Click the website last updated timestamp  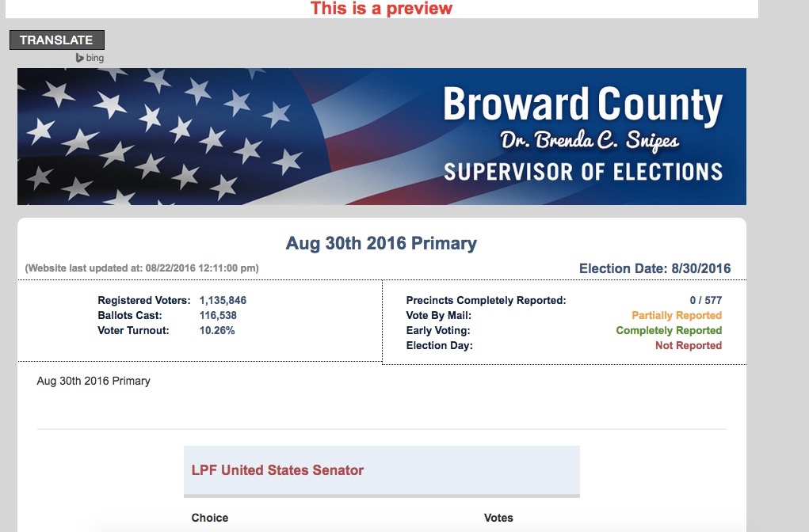coord(142,268)
